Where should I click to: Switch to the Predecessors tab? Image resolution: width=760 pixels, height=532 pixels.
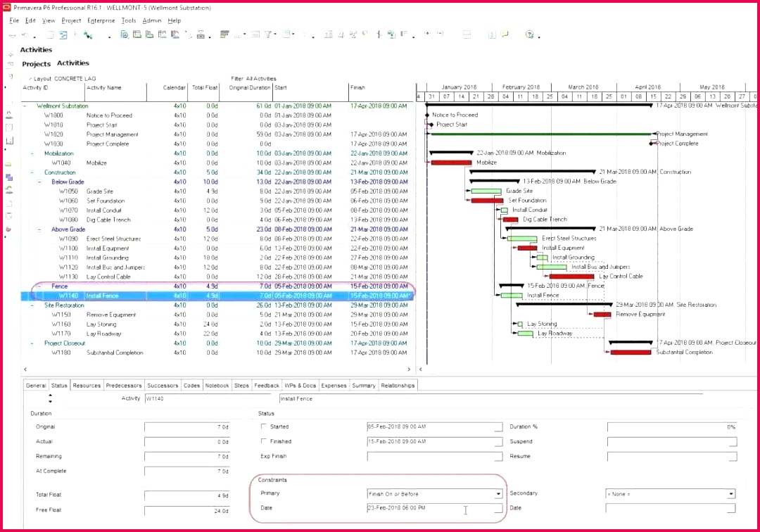click(x=124, y=386)
